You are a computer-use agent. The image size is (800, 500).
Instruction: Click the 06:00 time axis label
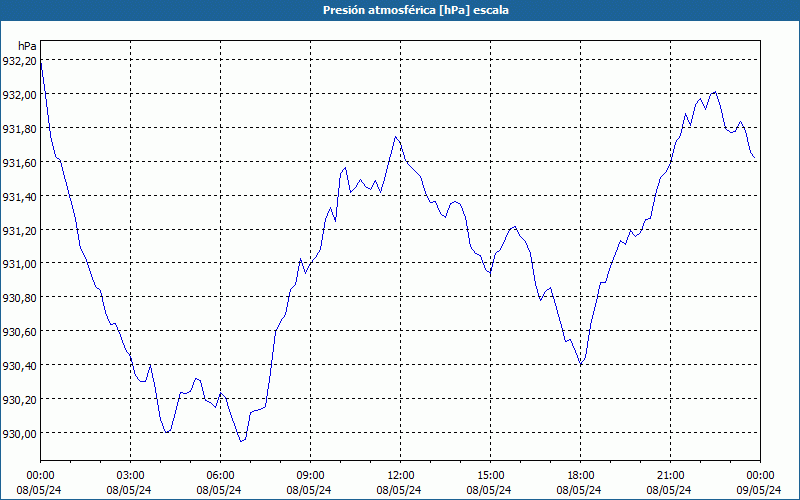coord(220,476)
